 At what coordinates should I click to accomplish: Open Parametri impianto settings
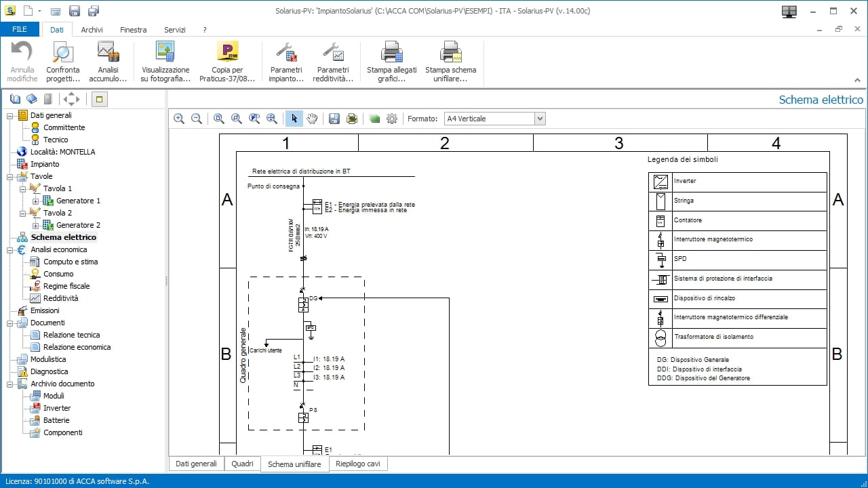(x=286, y=53)
